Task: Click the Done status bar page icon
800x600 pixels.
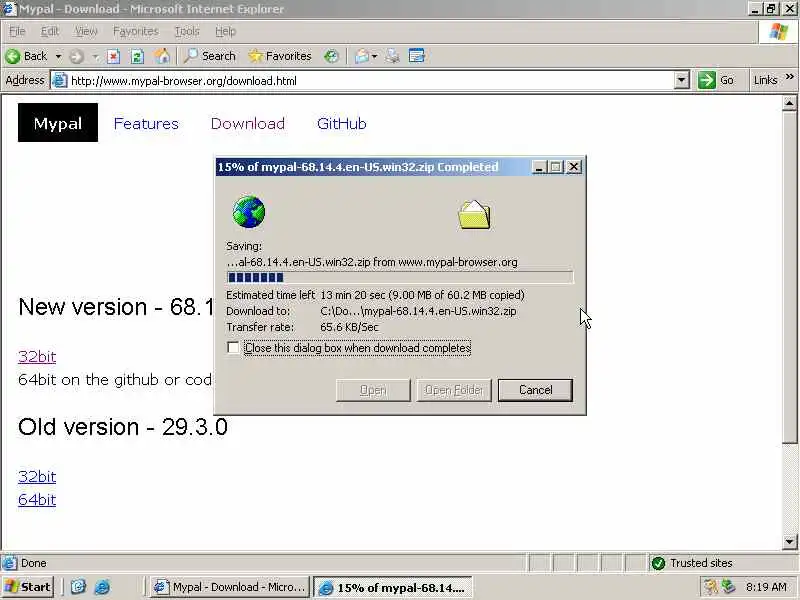Action: [10, 563]
